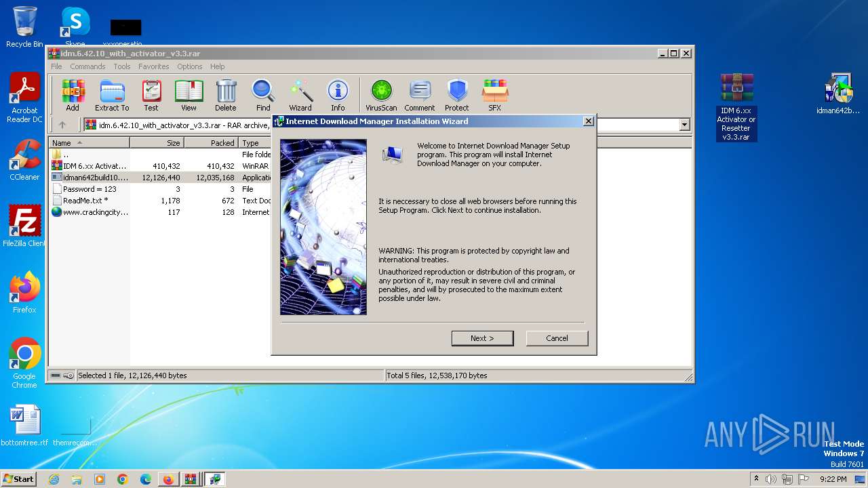Sort by Packed column header
Viewport: 868px width, 488px height.
pos(211,143)
